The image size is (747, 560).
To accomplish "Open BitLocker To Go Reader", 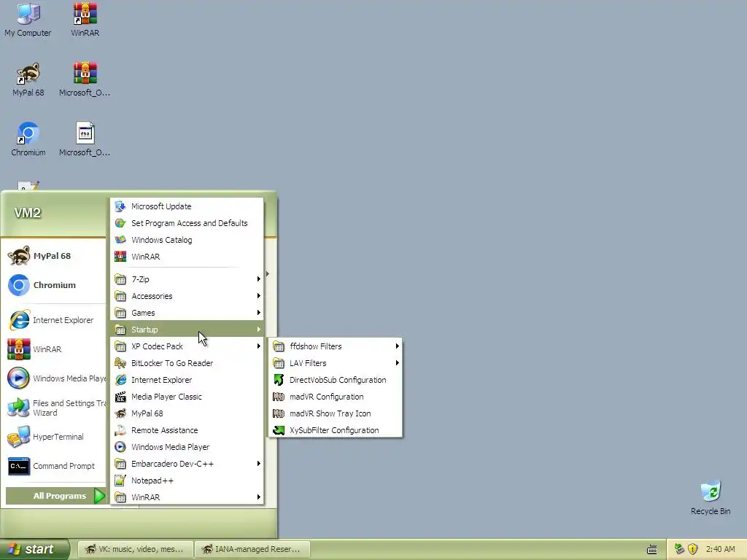I will pyautogui.click(x=187, y=363).
